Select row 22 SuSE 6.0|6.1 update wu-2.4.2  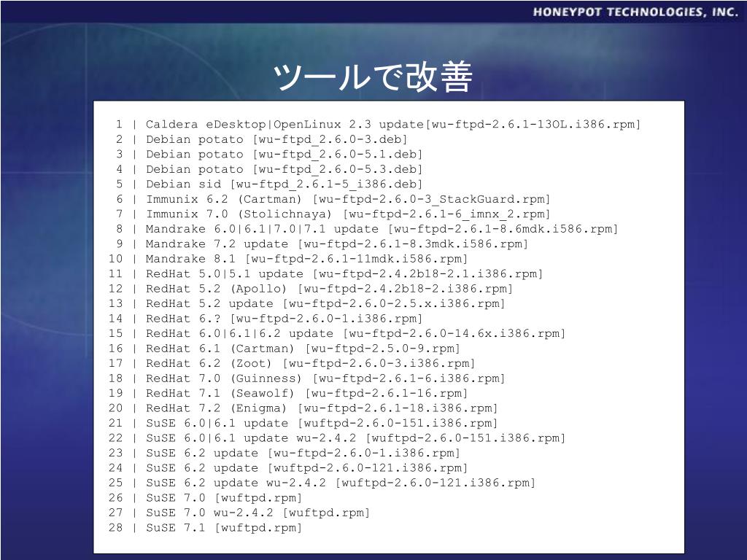tap(337, 438)
